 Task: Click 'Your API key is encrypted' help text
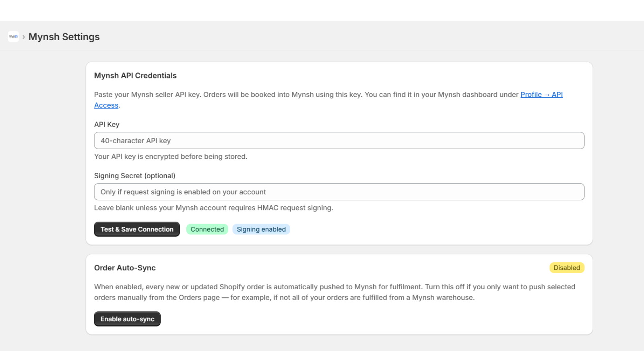coord(171,156)
